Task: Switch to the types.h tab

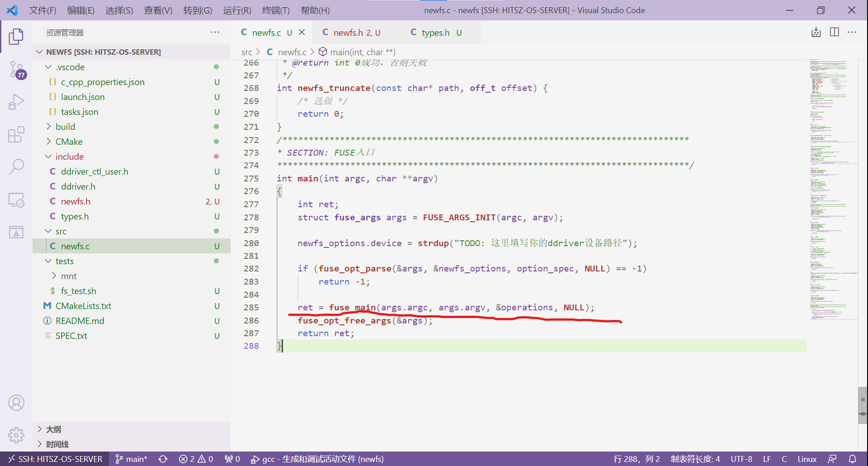Action: (x=435, y=33)
